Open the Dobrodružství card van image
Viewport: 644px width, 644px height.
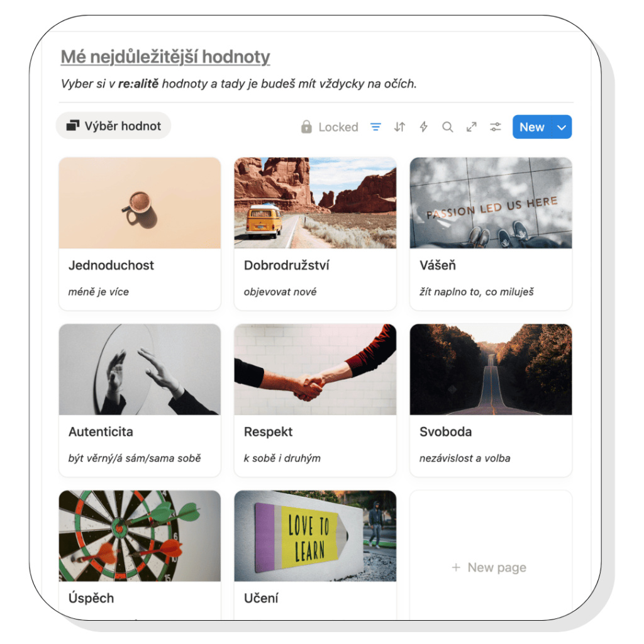click(315, 203)
